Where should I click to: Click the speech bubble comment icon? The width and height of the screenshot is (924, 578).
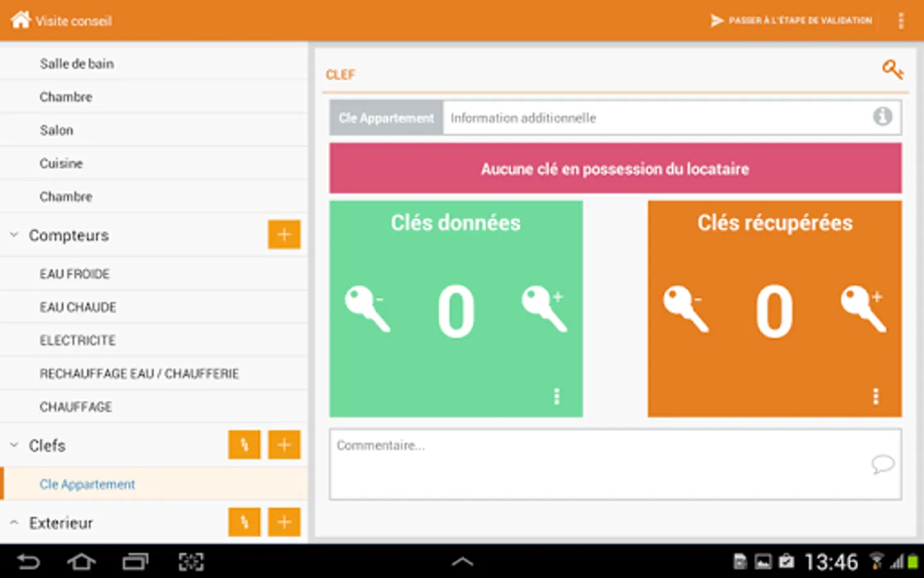pyautogui.click(x=884, y=465)
